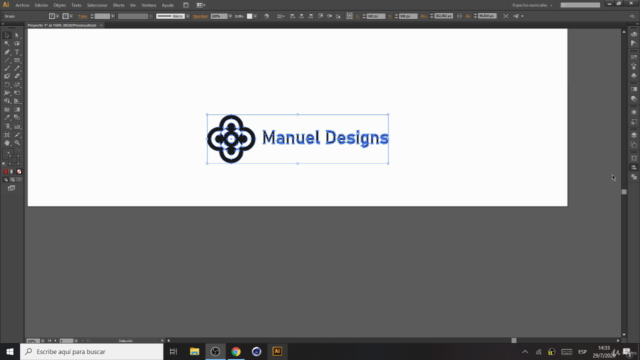Click the Windows search box

(92, 351)
